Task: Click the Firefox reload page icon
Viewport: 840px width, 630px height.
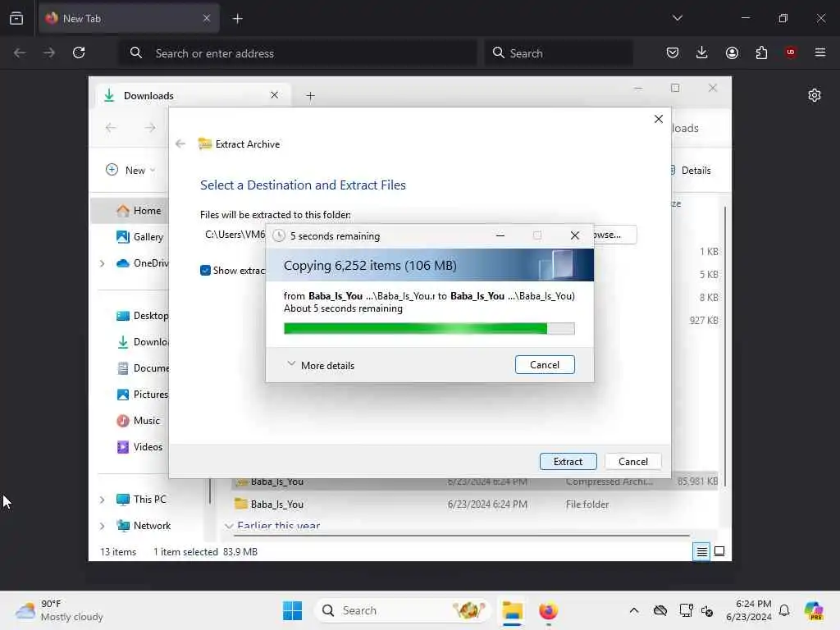Action: click(x=79, y=52)
